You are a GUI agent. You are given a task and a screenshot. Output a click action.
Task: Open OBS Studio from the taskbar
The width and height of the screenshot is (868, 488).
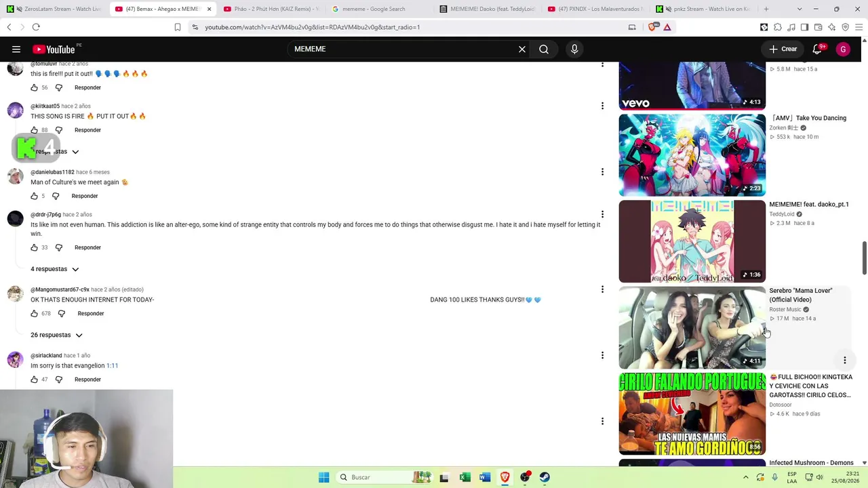(x=525, y=477)
